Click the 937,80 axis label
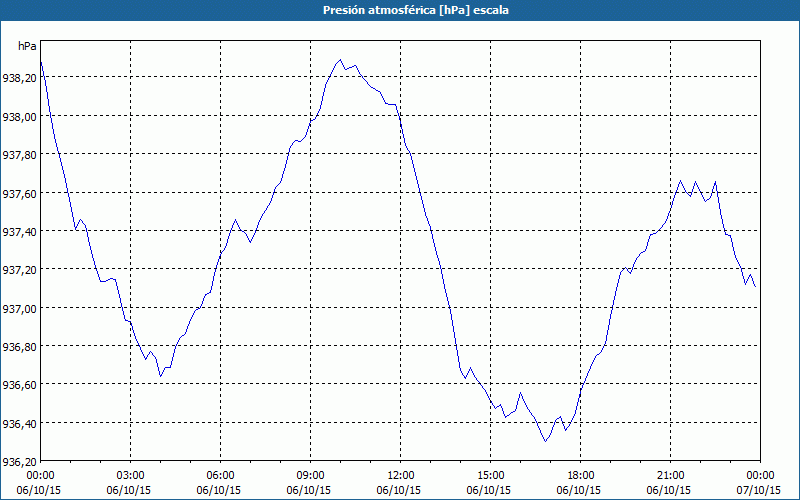This screenshot has height=500, width=800. point(19,155)
